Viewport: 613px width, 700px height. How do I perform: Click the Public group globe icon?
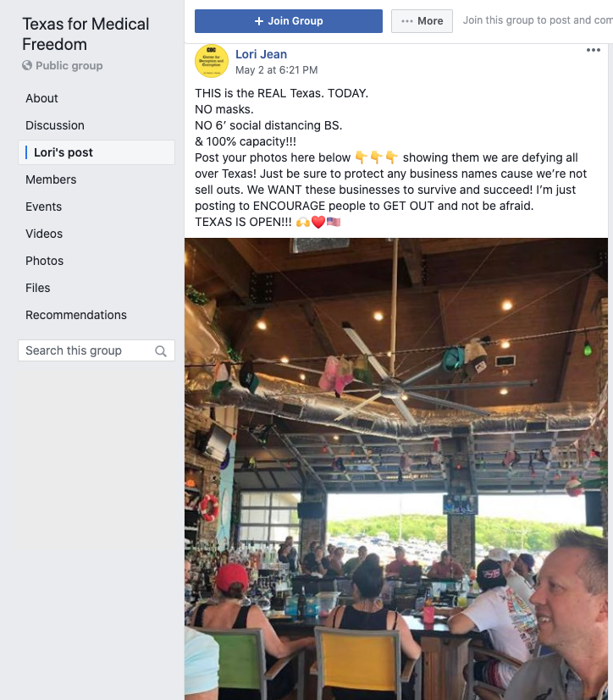(x=27, y=66)
